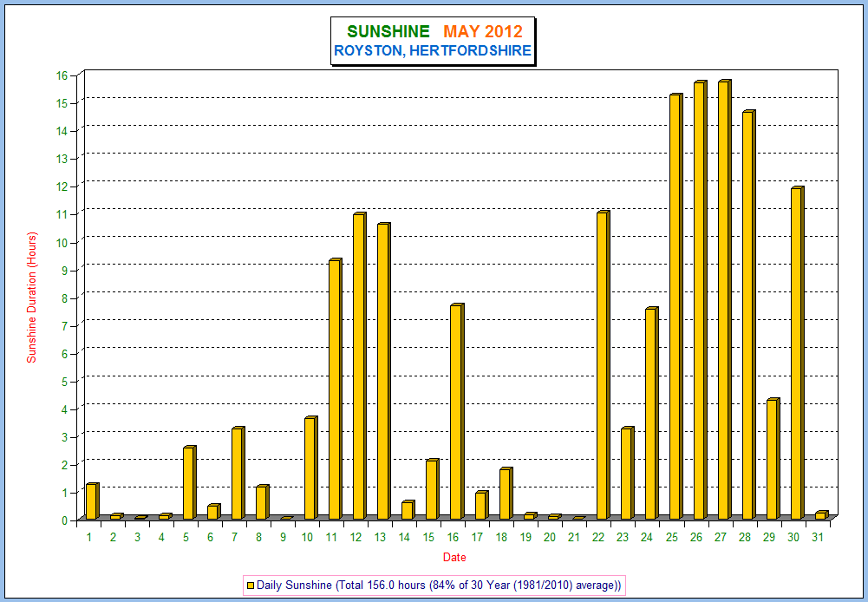Click the y-axis value 0
This screenshot has width=868, height=602.
click(x=64, y=520)
